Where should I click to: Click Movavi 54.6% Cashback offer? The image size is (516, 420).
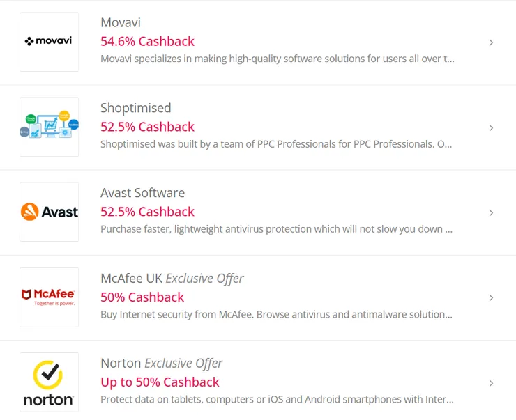[x=147, y=41]
